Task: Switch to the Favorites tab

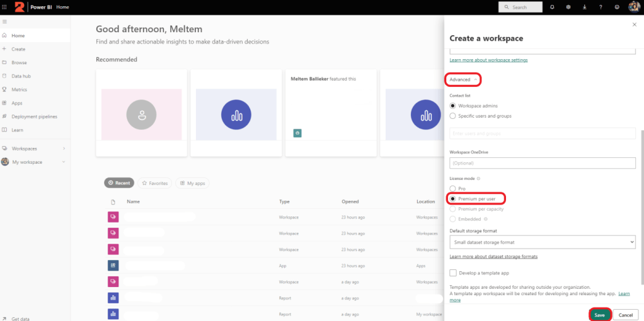Action: coord(154,183)
